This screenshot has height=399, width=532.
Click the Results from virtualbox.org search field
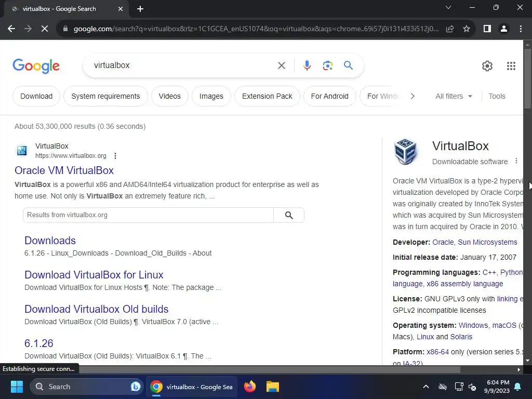[148, 215]
